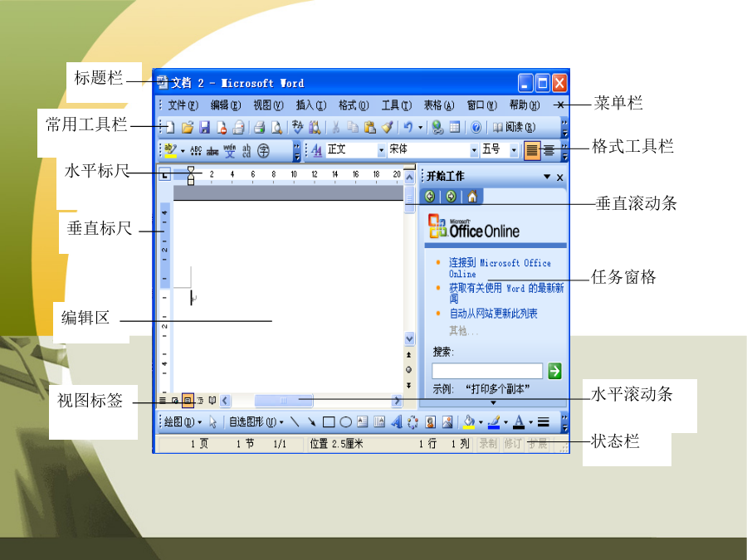Toggle 录制 indicator in status bar
Screen dimensions: 747x560
coord(488,444)
